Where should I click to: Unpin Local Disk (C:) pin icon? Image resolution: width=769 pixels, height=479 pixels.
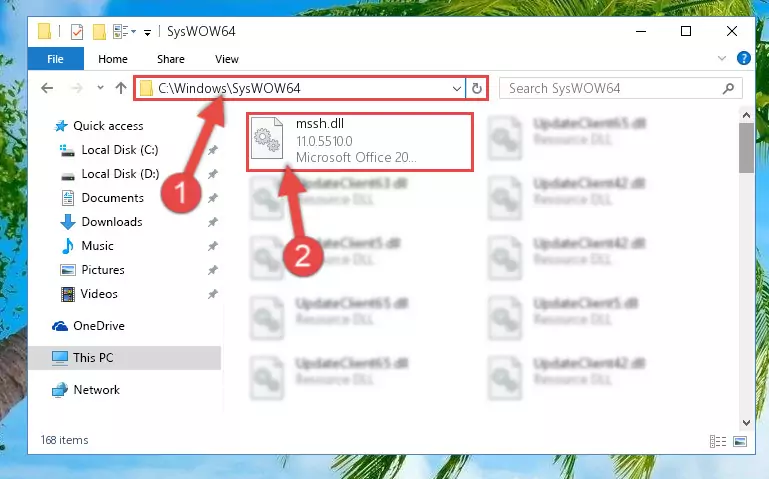pyautogui.click(x=212, y=150)
